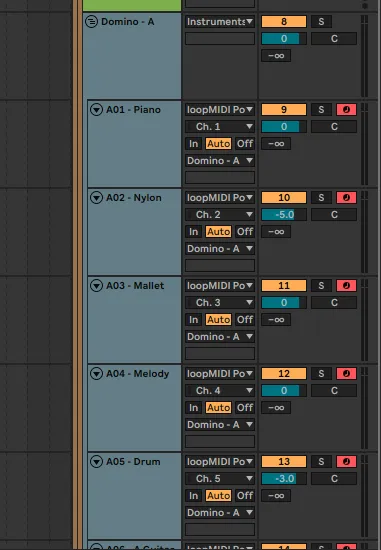This screenshot has width=381, height=550.
Task: Collapse the A05 - Drum track
Action: (96, 462)
